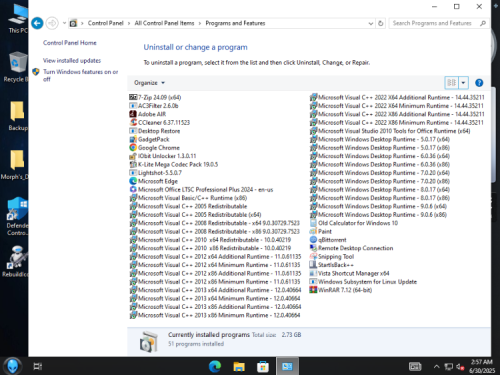The width and height of the screenshot is (500, 375).
Task: Expand the view options dropdown arrow
Action: [464, 83]
